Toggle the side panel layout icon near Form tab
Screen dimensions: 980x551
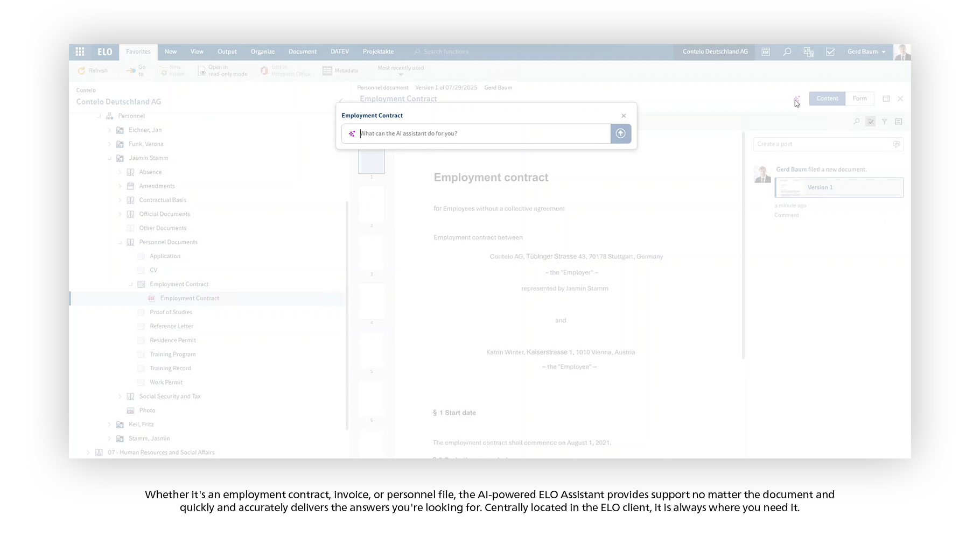click(x=886, y=98)
